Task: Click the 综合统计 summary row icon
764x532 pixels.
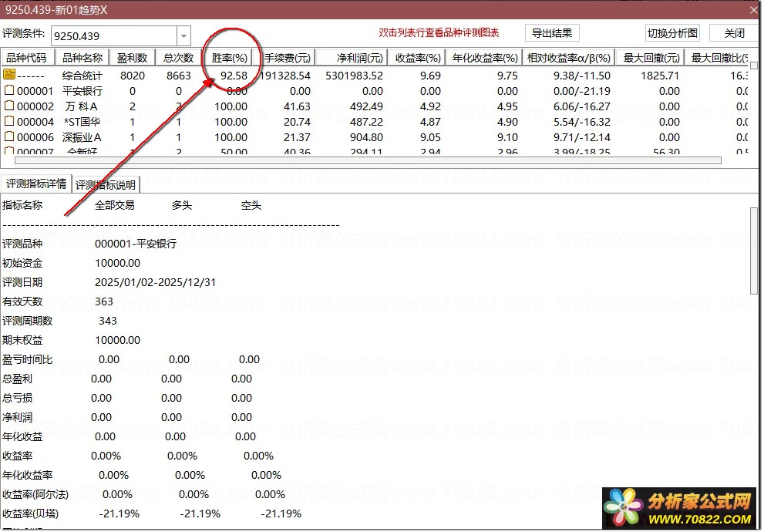Action: pyautogui.click(x=9, y=75)
